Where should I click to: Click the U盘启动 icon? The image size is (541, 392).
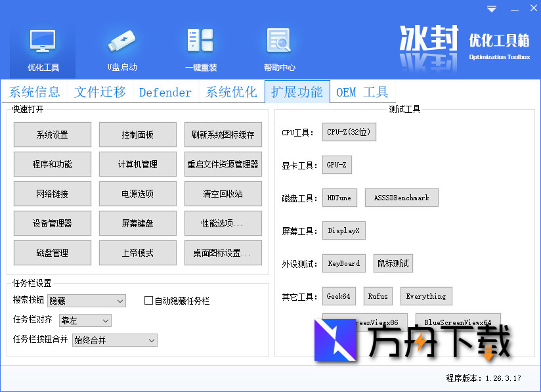(121, 46)
